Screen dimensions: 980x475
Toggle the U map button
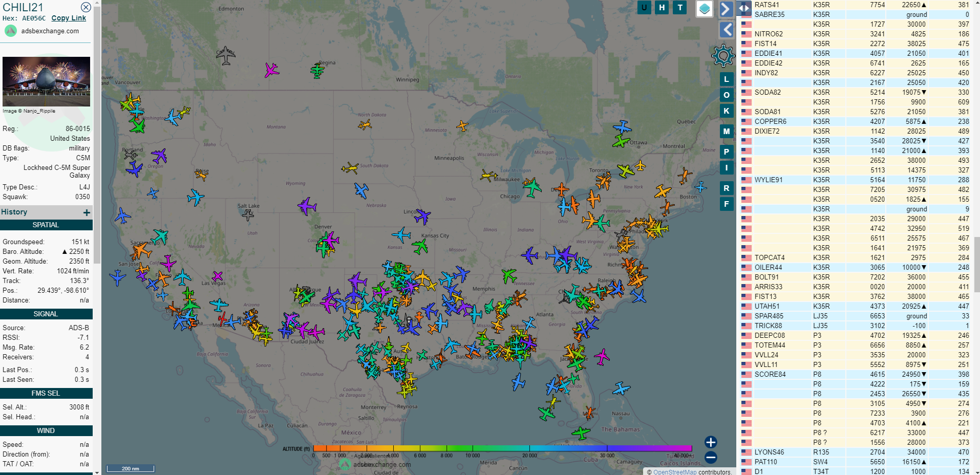644,7
